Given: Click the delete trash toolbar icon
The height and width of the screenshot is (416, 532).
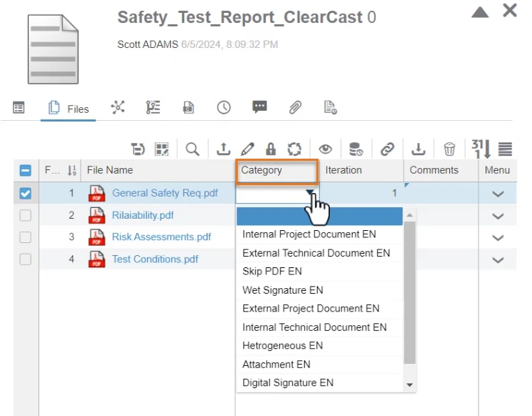Looking at the screenshot, I should 449,149.
